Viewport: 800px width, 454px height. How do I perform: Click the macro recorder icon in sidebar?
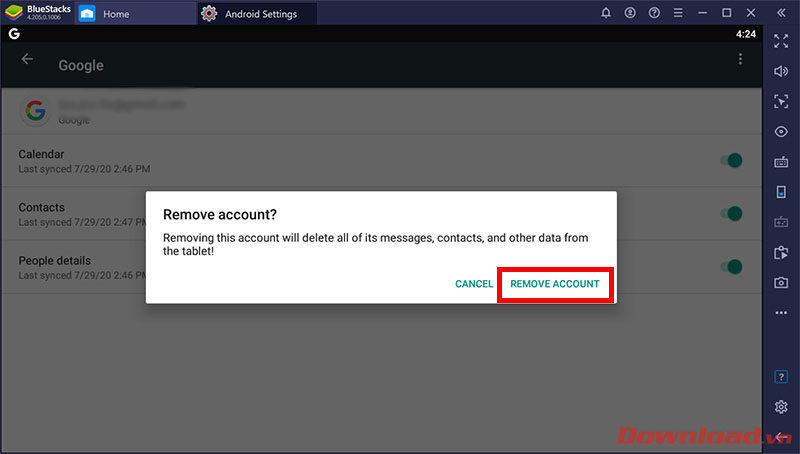[x=781, y=222]
